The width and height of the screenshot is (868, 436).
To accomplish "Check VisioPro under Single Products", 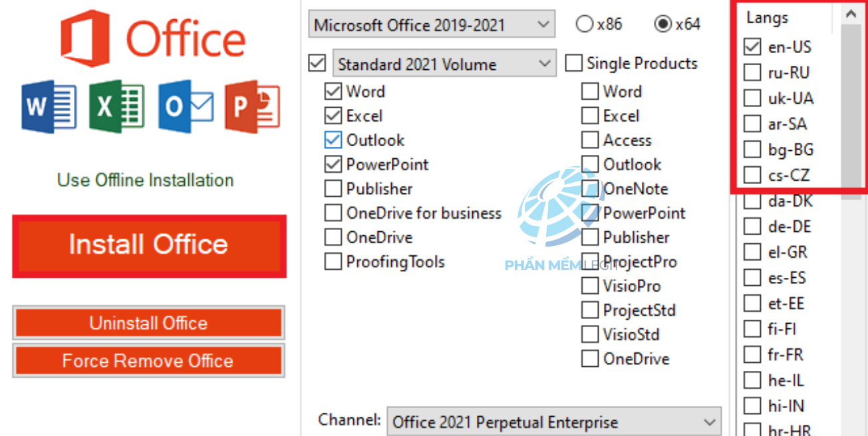I will pos(590,286).
